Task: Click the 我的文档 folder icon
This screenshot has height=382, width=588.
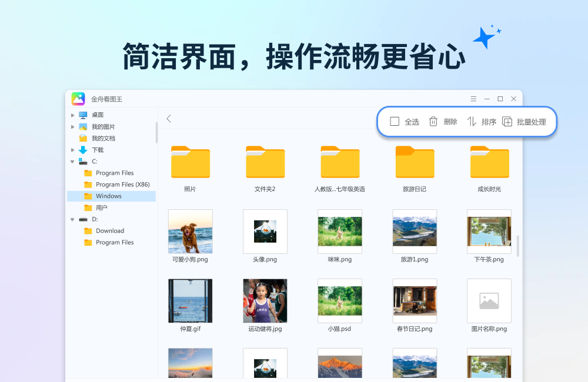Action: 84,138
